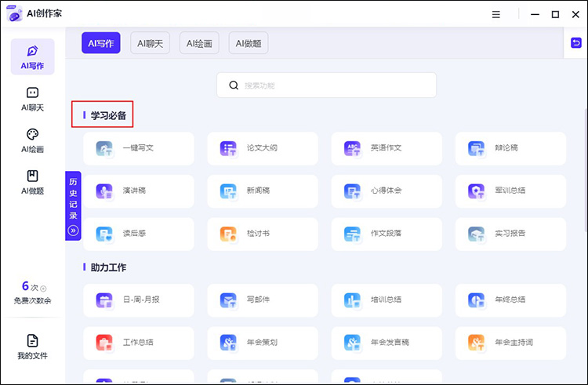The width and height of the screenshot is (588, 385).
Task: Open the 年会发言稿 card
Action: coord(387,343)
